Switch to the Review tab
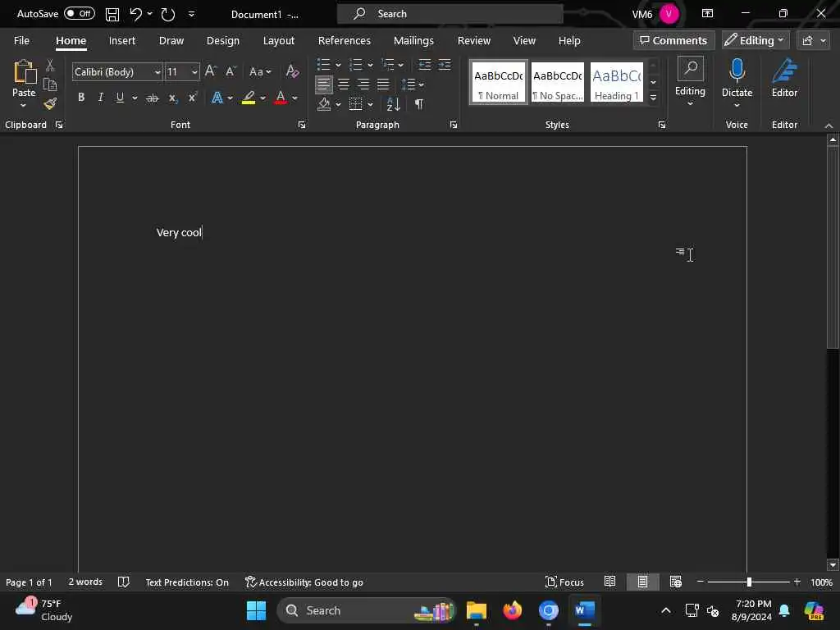The height and width of the screenshot is (630, 840). 473,41
